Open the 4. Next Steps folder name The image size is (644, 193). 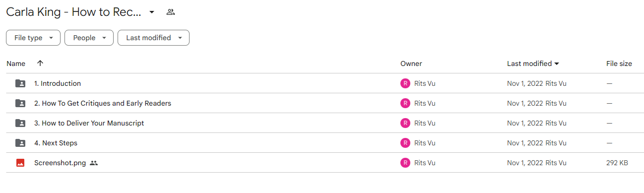pyautogui.click(x=56, y=143)
